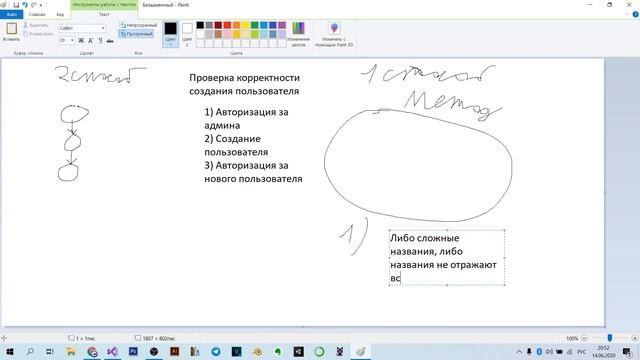Viewport: 640px width, 360px height.
Task: Open Evernote from taskbar
Action: [x=278, y=351]
